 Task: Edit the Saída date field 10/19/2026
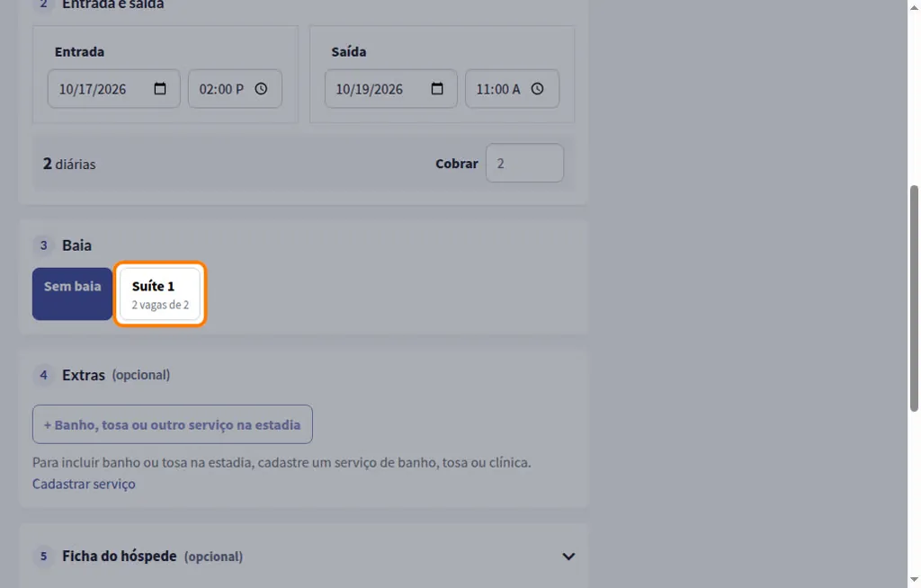(x=390, y=89)
